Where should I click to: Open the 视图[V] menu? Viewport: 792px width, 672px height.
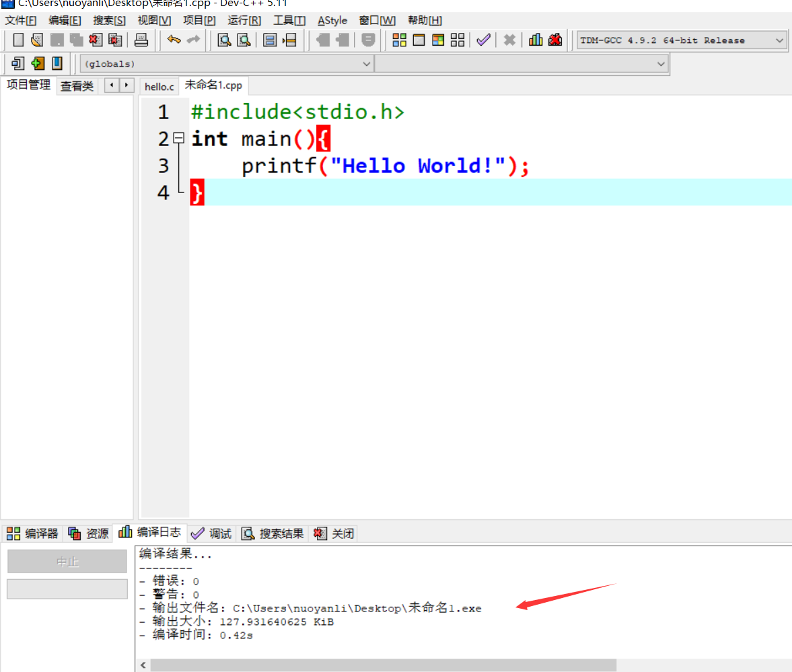click(154, 20)
